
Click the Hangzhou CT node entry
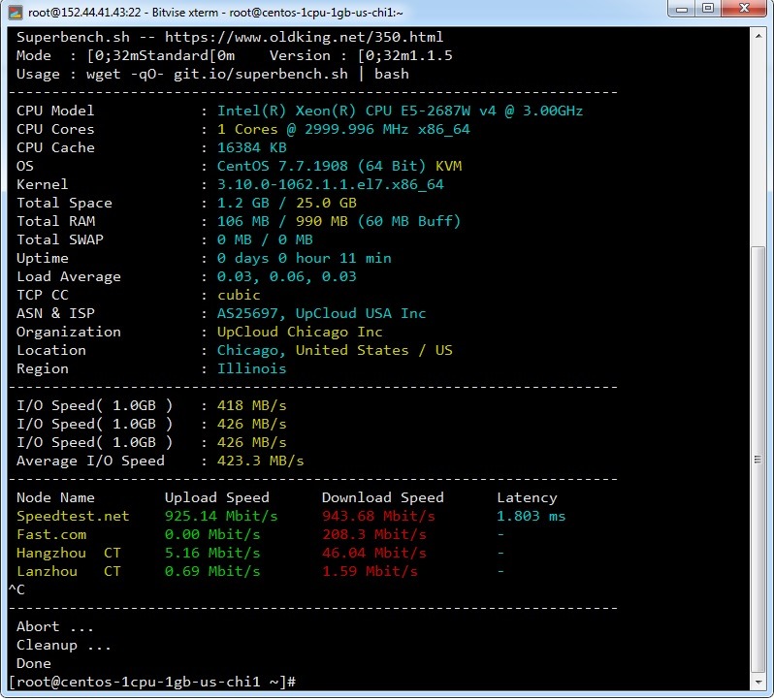pyautogui.click(x=68, y=553)
